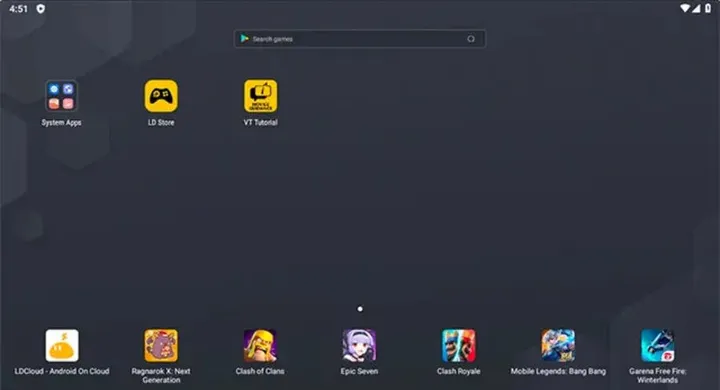This screenshot has width=720, height=390.
Task: Open the VT Tutorial app
Action: (260, 96)
